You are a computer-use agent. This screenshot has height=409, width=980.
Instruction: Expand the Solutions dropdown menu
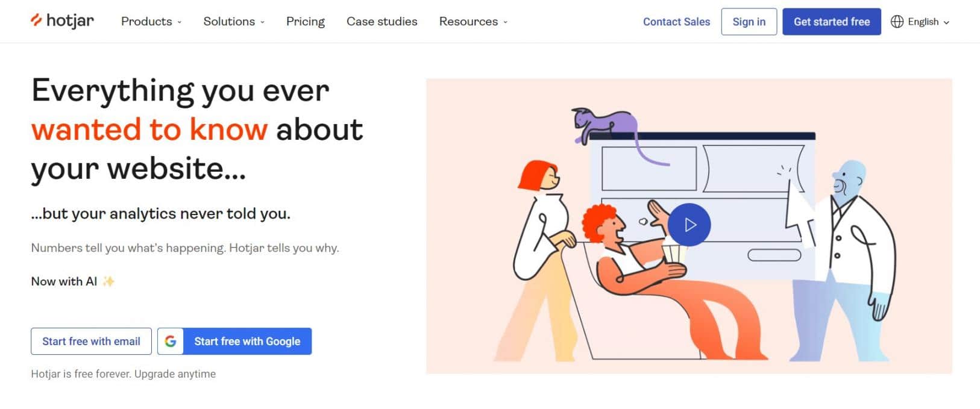point(234,22)
